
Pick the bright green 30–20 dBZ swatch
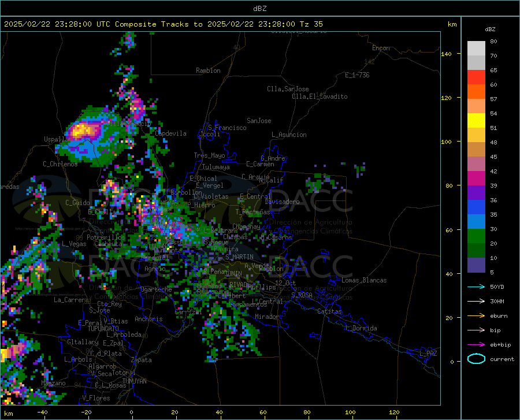pyautogui.click(x=476, y=236)
